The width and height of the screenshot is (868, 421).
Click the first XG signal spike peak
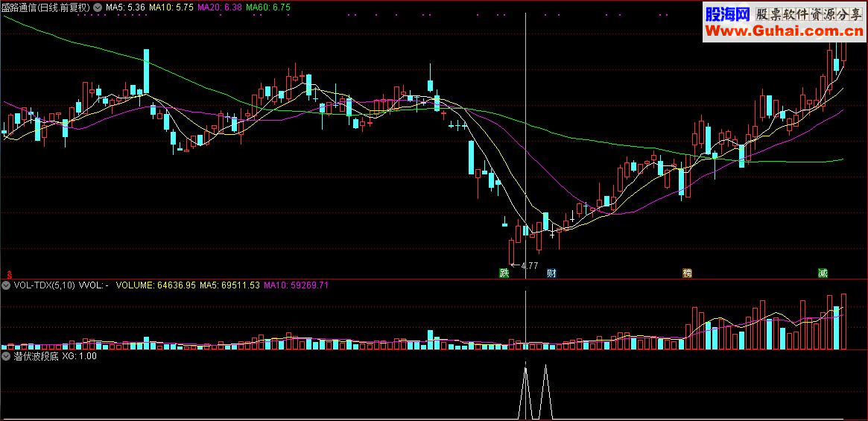pyautogui.click(x=525, y=366)
